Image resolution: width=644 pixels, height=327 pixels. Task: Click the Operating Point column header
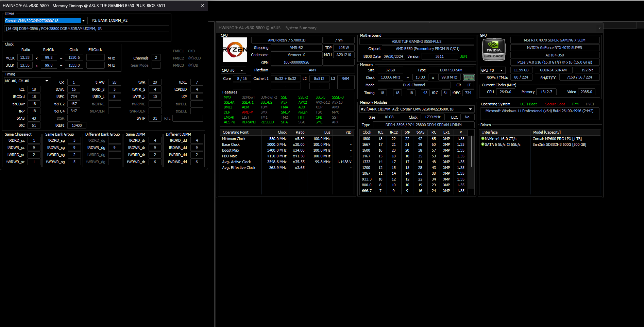click(x=241, y=132)
